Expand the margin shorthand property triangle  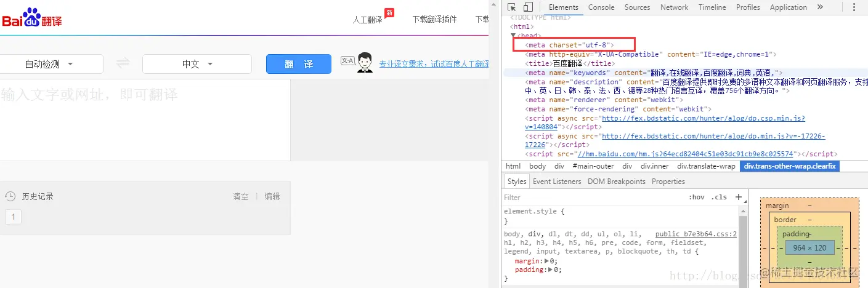pos(548,261)
